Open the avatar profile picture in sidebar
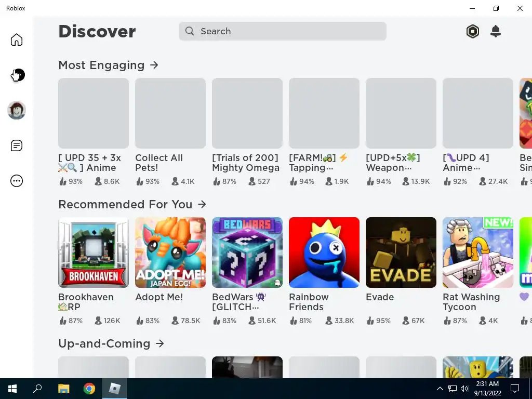This screenshot has width=532, height=399. coord(17,110)
